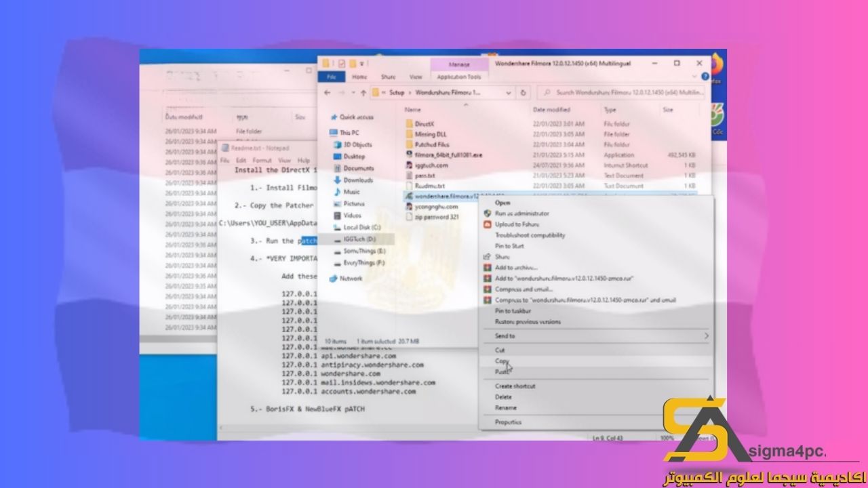
Task: Open the address bar history dropdown
Action: click(509, 92)
